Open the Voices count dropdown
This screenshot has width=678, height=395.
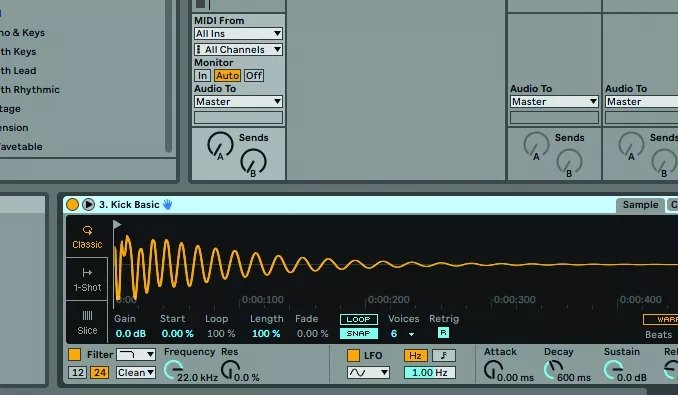411,334
